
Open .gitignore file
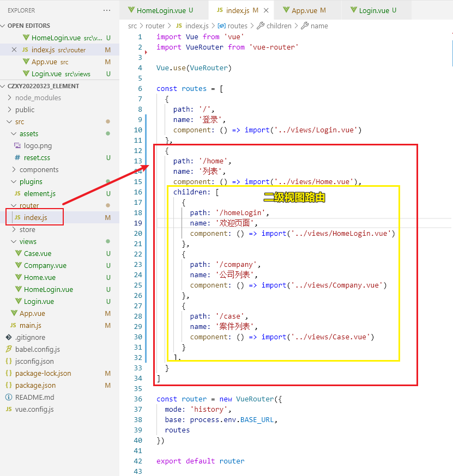30,337
